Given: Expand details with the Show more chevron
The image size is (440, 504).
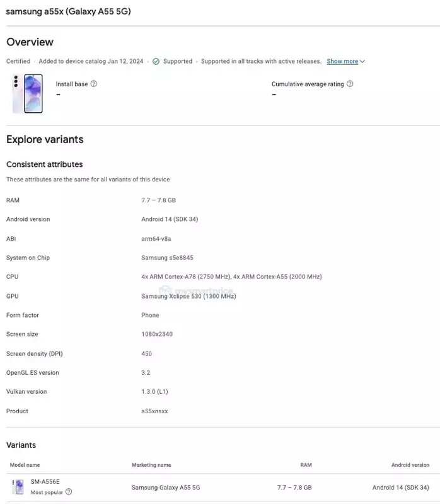Looking at the screenshot, I should 362,62.
